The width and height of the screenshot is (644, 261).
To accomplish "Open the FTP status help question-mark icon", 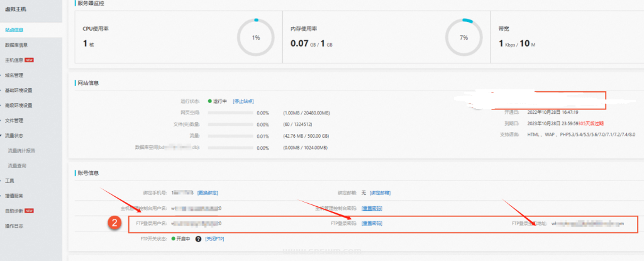I will pos(198,239).
